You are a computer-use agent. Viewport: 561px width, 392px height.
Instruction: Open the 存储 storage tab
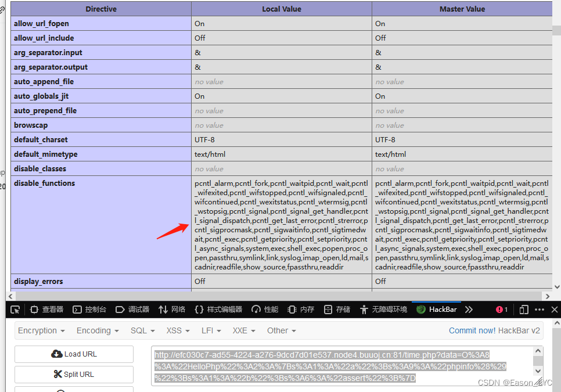click(337, 310)
